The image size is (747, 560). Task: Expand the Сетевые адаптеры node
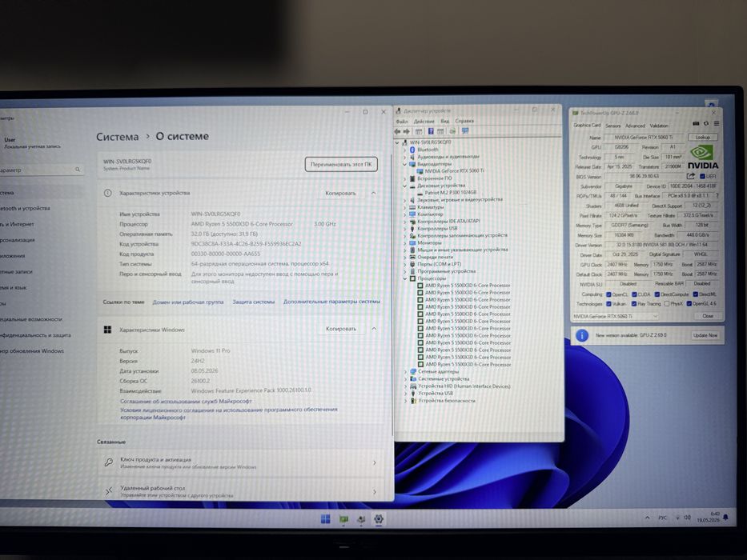(x=406, y=371)
